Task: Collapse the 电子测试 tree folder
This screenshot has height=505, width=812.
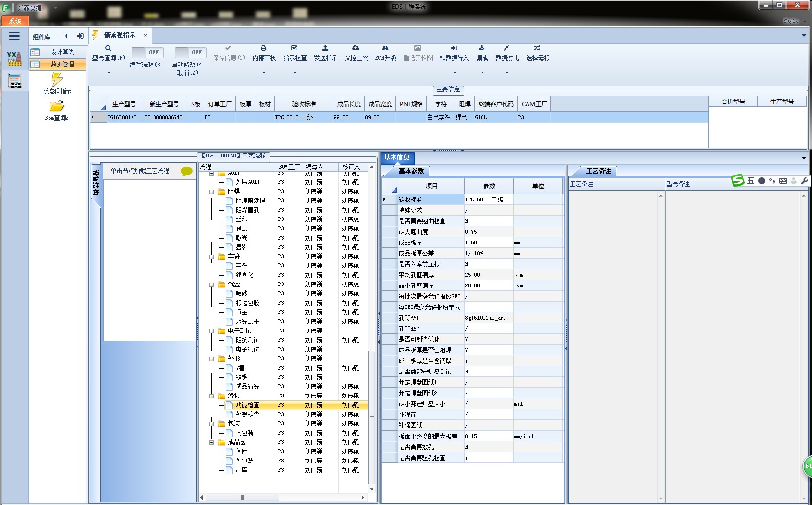Action: pyautogui.click(x=212, y=331)
